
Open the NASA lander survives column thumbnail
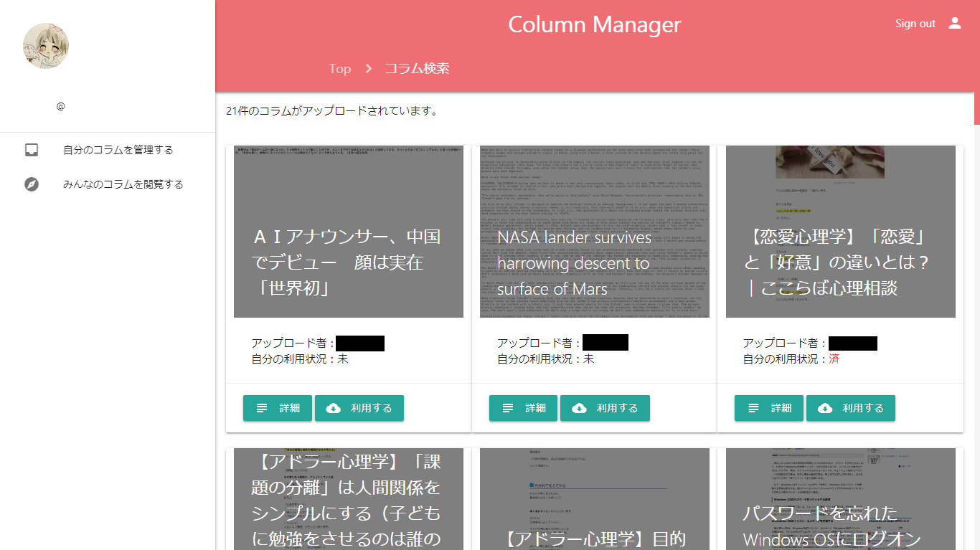594,232
